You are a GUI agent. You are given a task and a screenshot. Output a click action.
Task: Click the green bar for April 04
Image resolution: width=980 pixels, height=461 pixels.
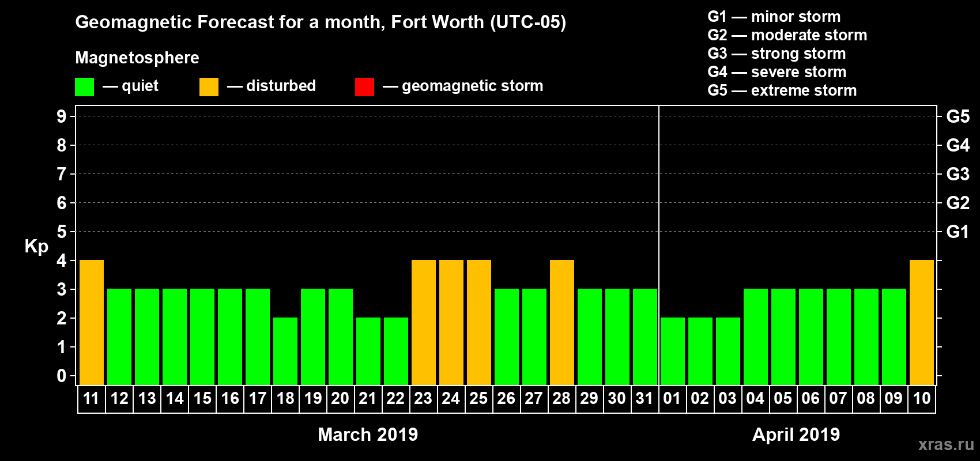click(756, 337)
